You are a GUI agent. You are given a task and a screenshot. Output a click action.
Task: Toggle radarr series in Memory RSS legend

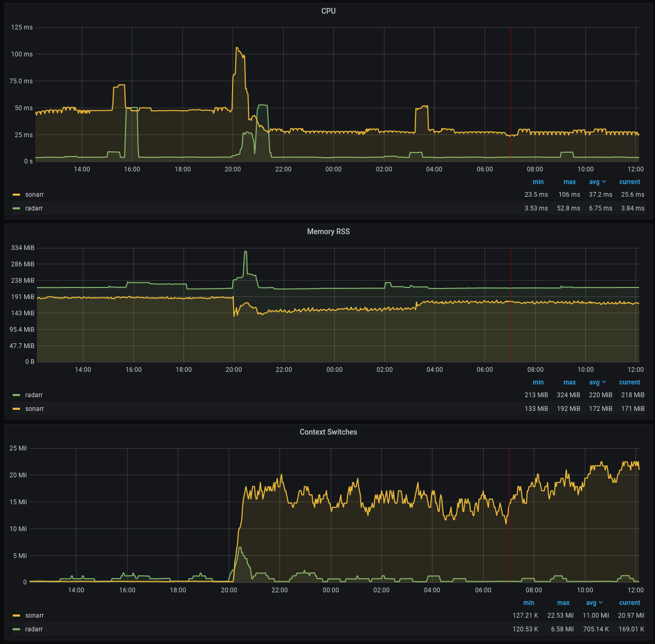(34, 395)
